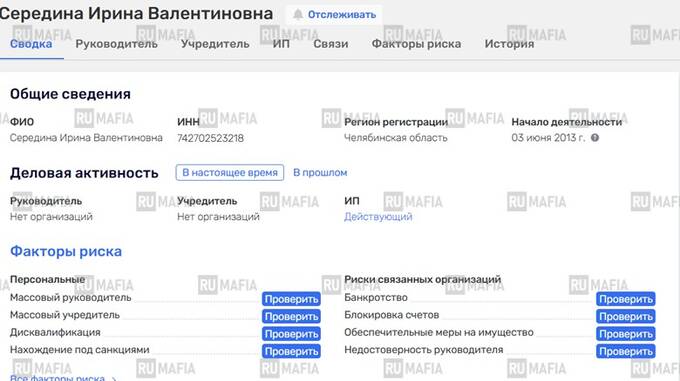Switch to the Учредитель tab
The image size is (680, 381).
215,44
